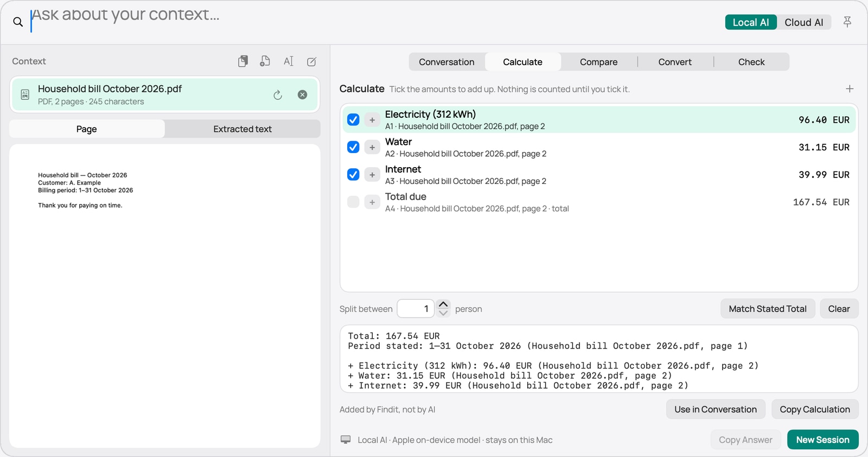
Task: Switch to Local AI mode
Action: tap(751, 22)
